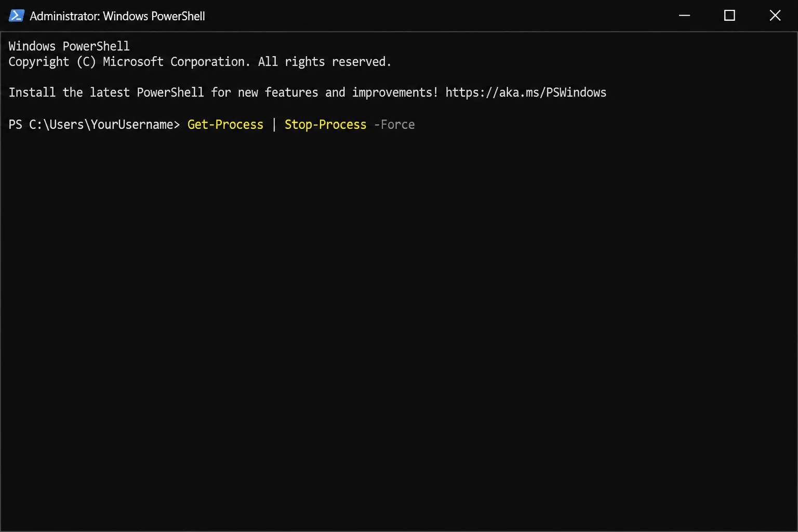Click the 'Stop-Process' command text
The image size is (798, 532).
[x=326, y=125]
